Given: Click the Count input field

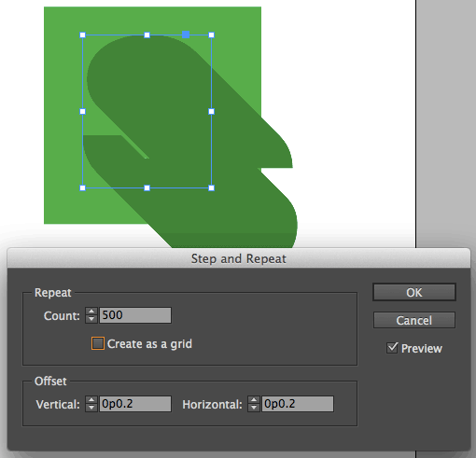Looking at the screenshot, I should tap(135, 315).
